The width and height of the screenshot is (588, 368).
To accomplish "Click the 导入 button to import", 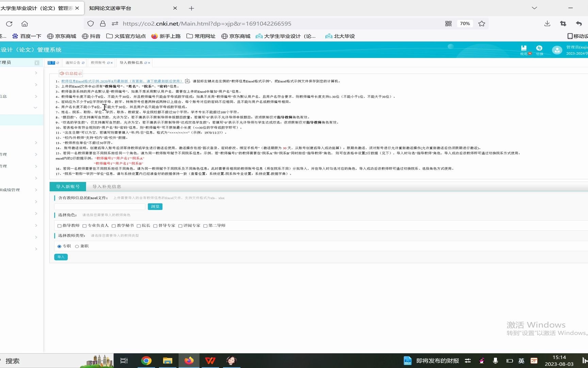I will 61,257.
